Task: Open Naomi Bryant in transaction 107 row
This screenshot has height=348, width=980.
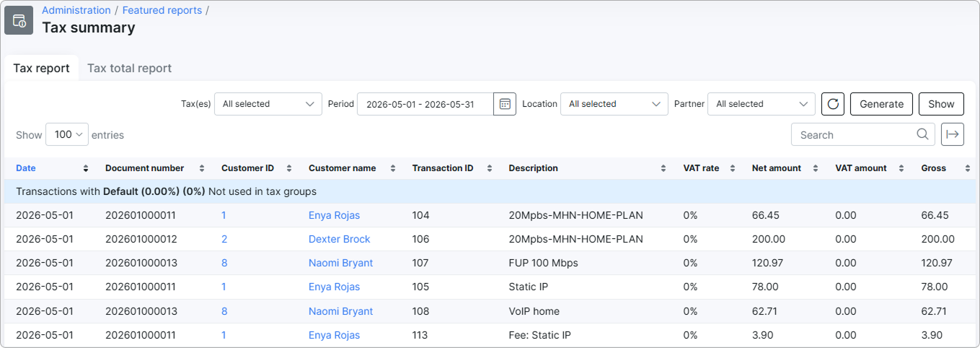Action: pyautogui.click(x=340, y=263)
